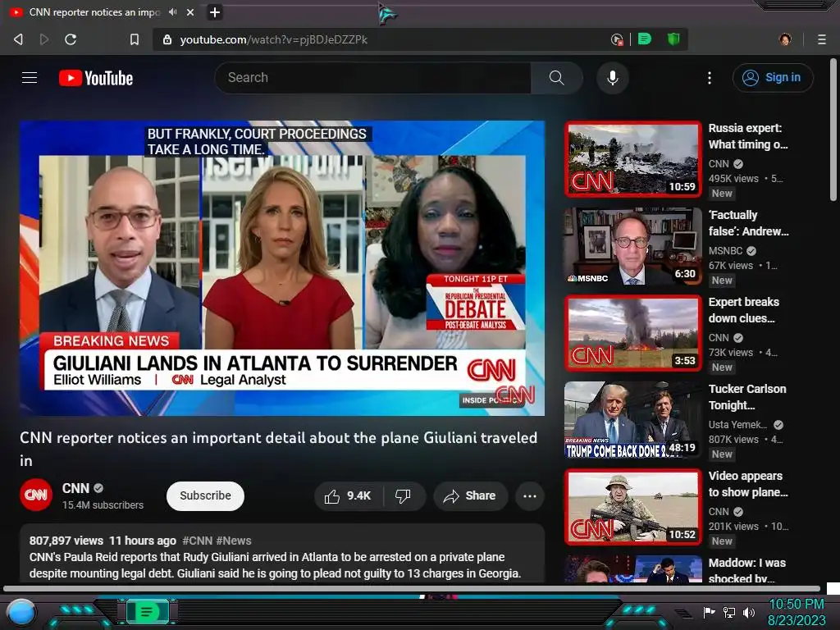Viewport: 840px width, 630px height.
Task: Start voice search with the microphone
Action: click(x=613, y=78)
